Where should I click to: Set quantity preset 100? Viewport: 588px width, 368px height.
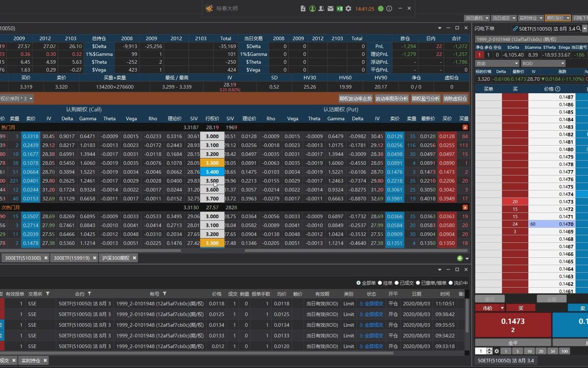[565, 351]
